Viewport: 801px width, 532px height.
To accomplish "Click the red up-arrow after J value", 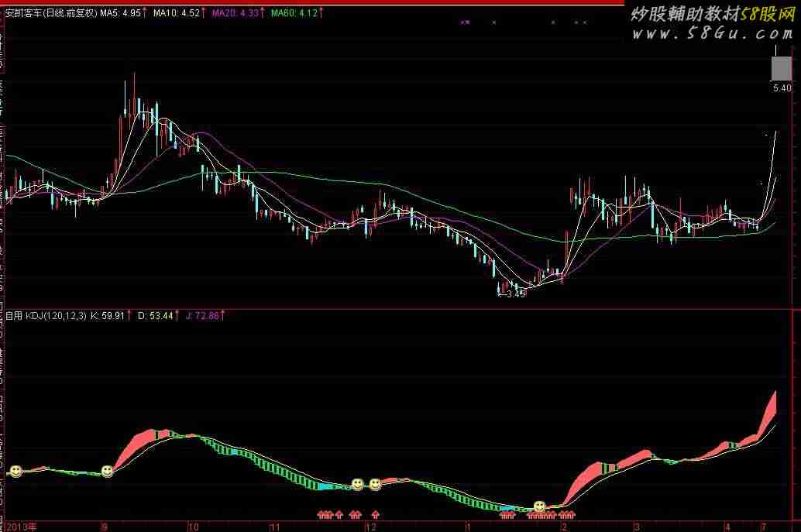I will tap(223, 315).
